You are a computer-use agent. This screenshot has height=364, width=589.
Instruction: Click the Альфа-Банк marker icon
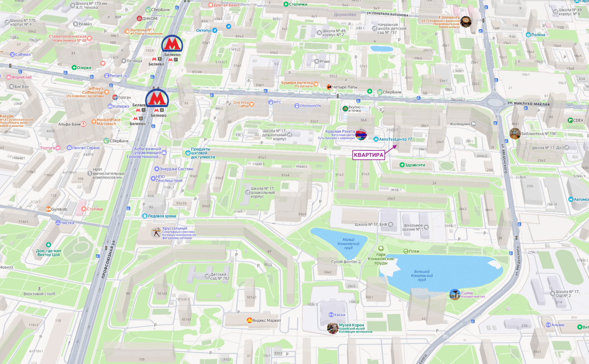pyautogui.click(x=84, y=124)
